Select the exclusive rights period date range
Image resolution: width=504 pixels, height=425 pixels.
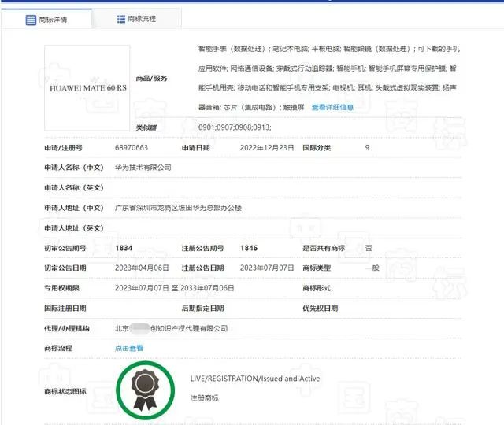point(175,288)
